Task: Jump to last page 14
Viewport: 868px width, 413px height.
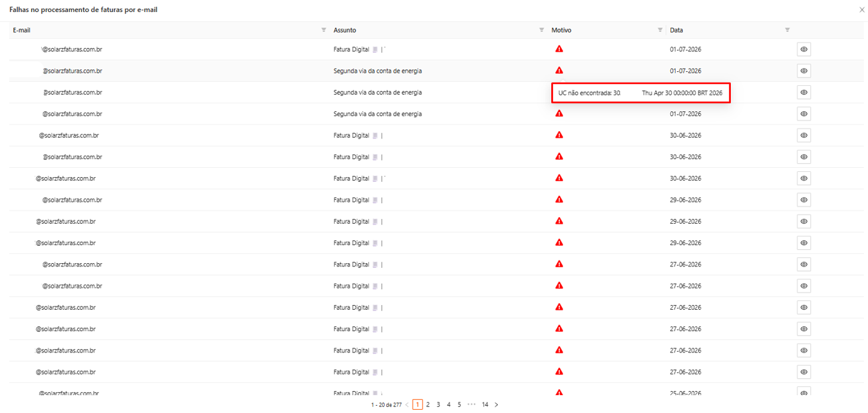Action: [485, 404]
